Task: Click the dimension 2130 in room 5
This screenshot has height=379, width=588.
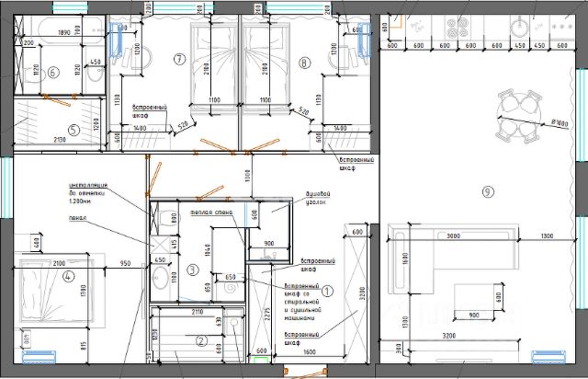Action: coord(60,140)
